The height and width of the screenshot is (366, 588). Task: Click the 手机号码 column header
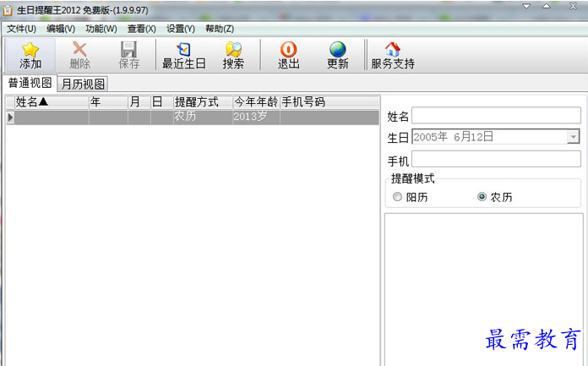(x=329, y=102)
